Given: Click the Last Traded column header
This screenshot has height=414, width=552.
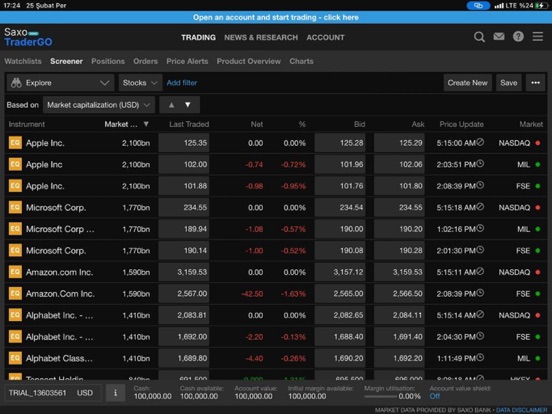Looking at the screenshot, I should click(189, 124).
